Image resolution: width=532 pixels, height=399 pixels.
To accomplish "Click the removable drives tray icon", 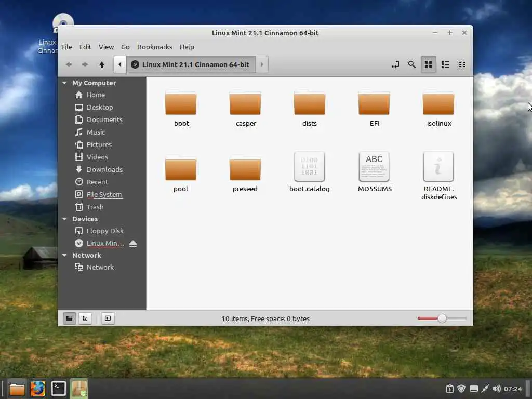I will tap(474, 389).
